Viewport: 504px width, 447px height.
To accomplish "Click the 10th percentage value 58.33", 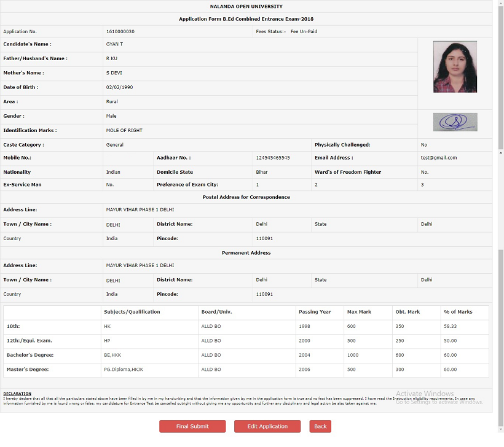I will click(450, 326).
